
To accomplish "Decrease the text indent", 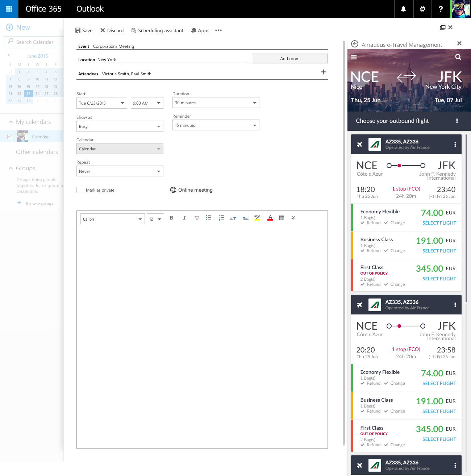I will (x=233, y=218).
